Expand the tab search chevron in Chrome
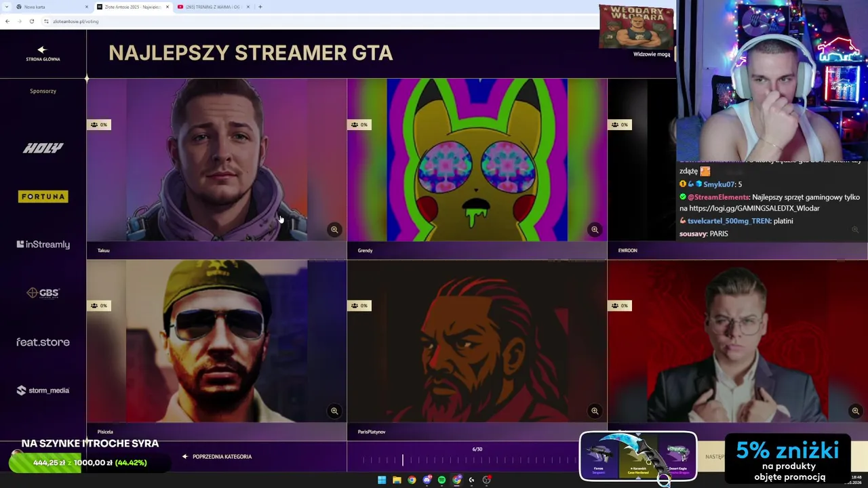Viewport: 868px width, 488px height. coord(7,7)
